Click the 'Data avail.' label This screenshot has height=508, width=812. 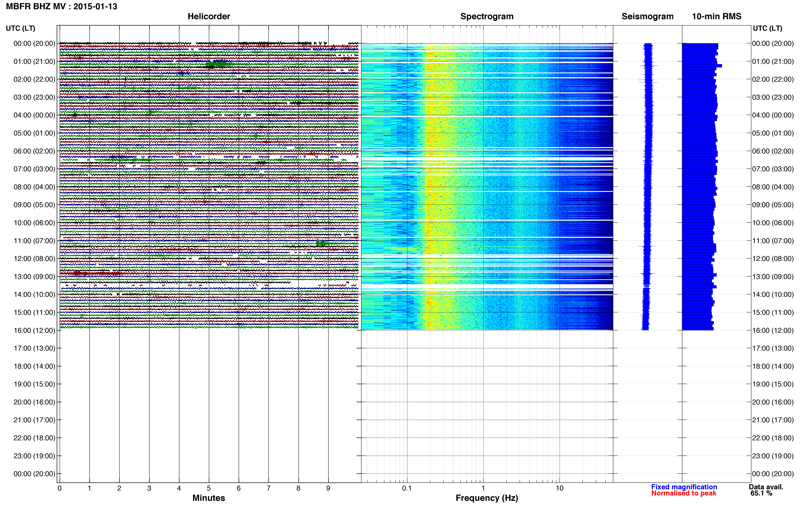(766, 487)
